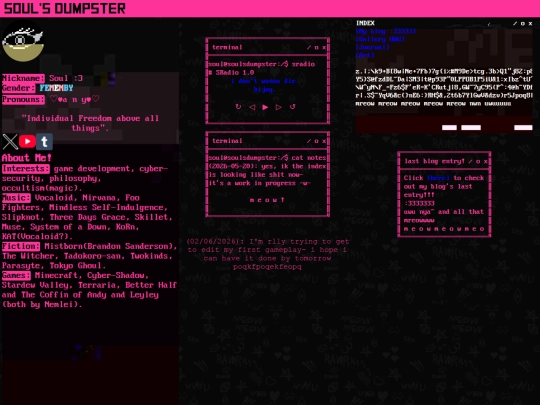Close the cat notes terminal window
Viewport: 540px width, 405px height.
tap(324, 141)
